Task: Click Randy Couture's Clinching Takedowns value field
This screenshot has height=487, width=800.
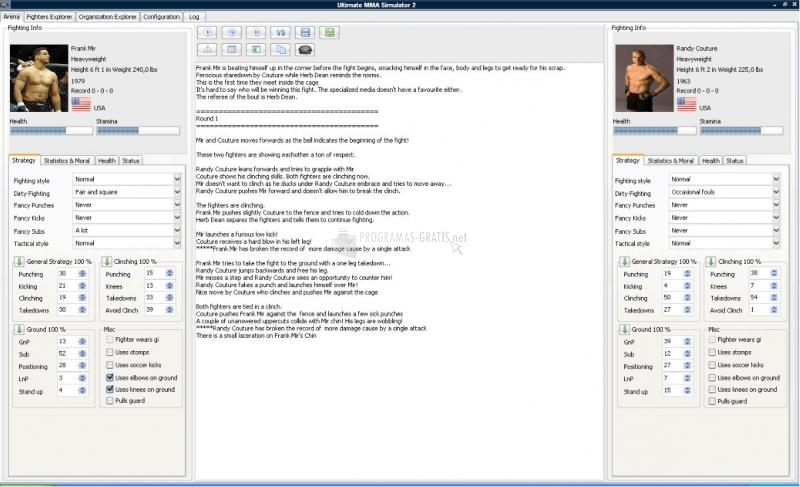Action: [758, 297]
